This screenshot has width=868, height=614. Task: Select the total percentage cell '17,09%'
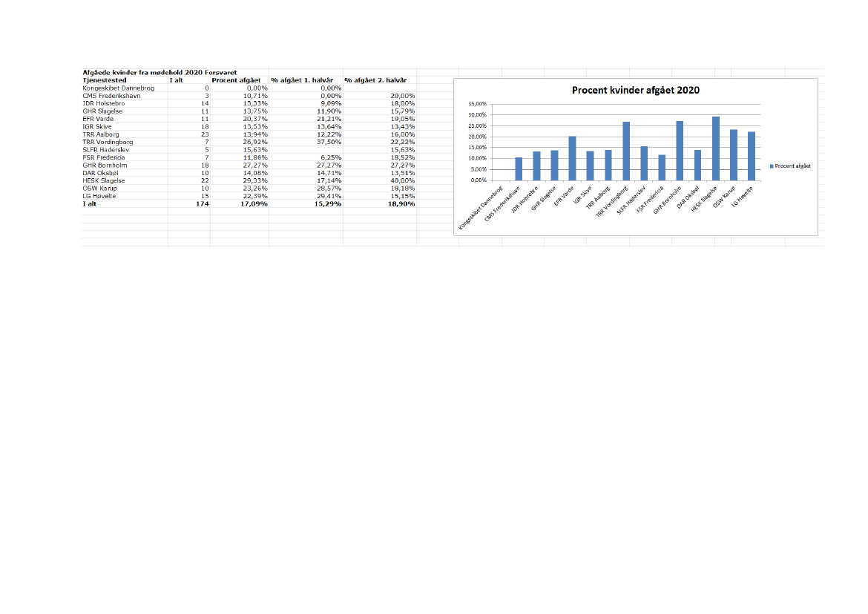point(254,204)
